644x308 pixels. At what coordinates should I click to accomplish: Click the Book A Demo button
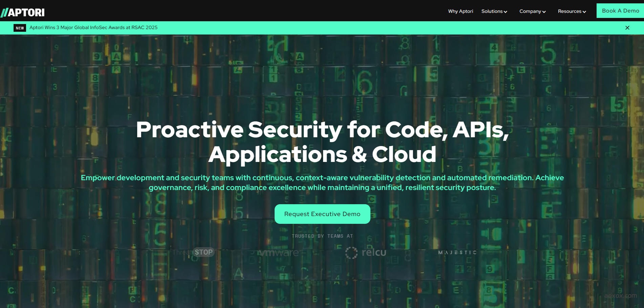pyautogui.click(x=620, y=11)
